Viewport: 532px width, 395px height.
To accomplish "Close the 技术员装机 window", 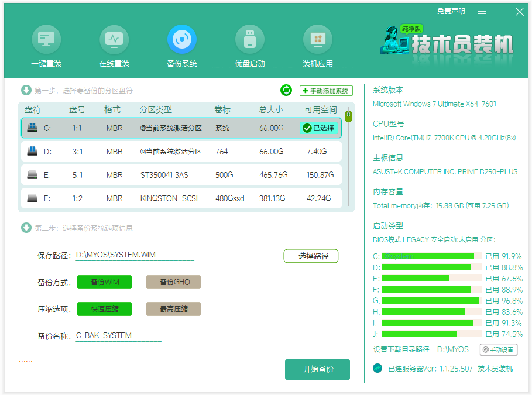I will coord(520,12).
